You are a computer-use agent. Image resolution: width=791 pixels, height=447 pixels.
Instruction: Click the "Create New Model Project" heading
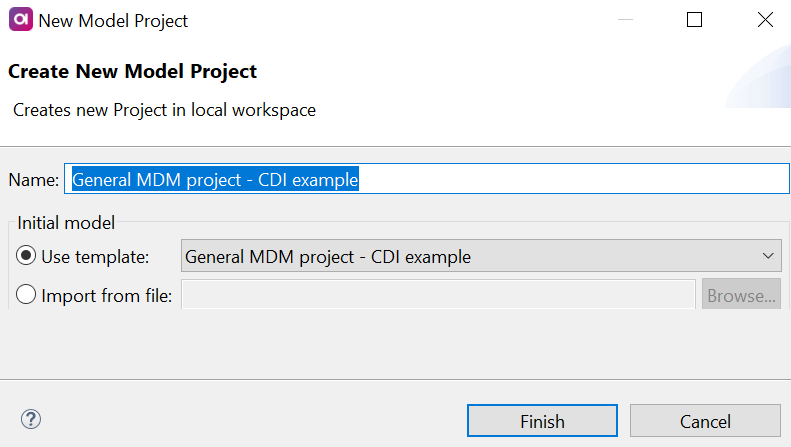[132, 72]
